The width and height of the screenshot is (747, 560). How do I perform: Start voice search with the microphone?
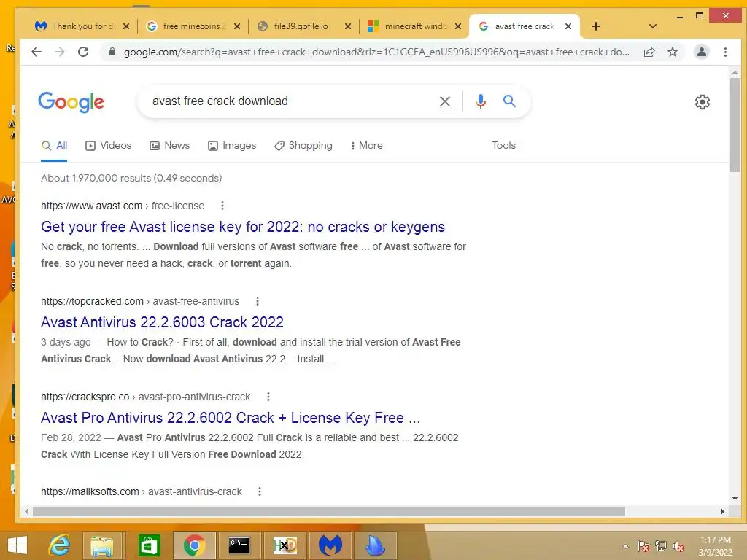481,101
